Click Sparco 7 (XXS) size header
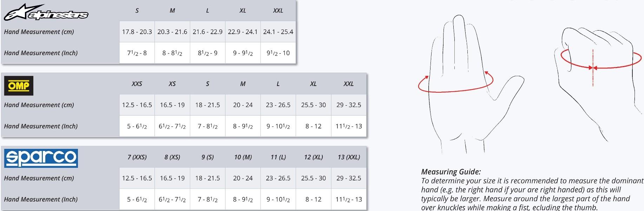Image resolution: width=644 pixels, height=211 pixels. (137, 157)
